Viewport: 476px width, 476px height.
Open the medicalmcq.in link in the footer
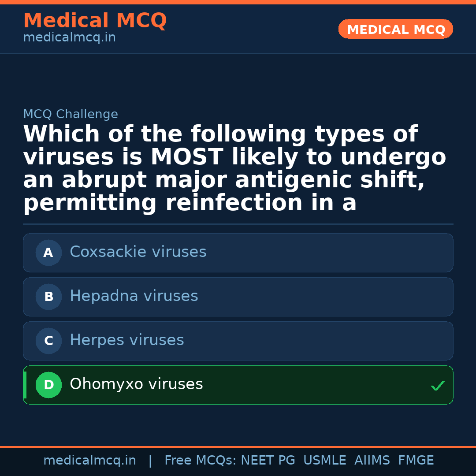[x=89, y=461]
